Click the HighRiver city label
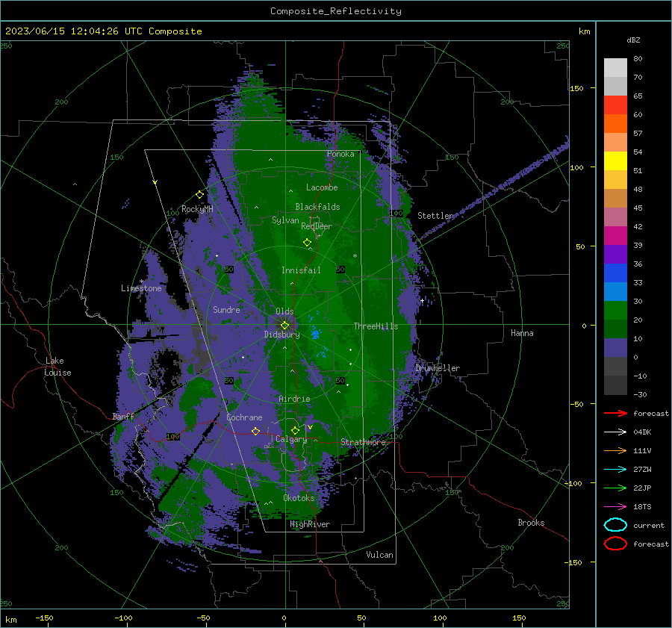672x628 pixels. (310, 524)
